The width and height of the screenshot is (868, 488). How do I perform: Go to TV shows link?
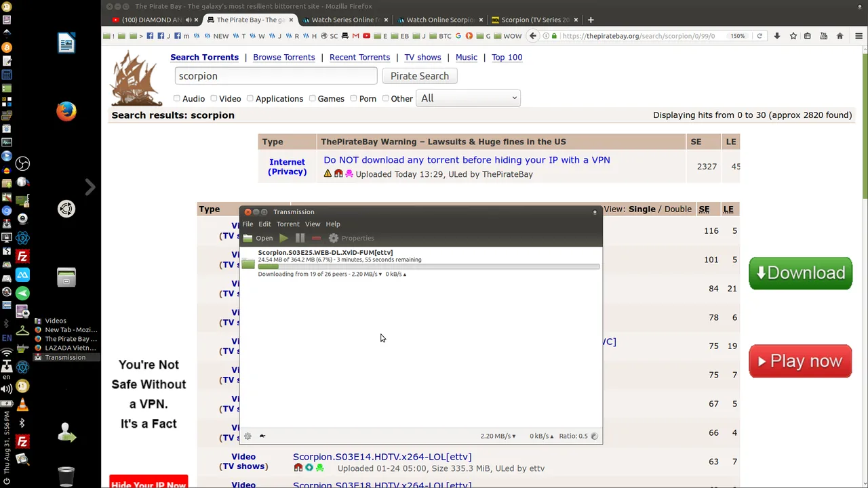click(422, 57)
